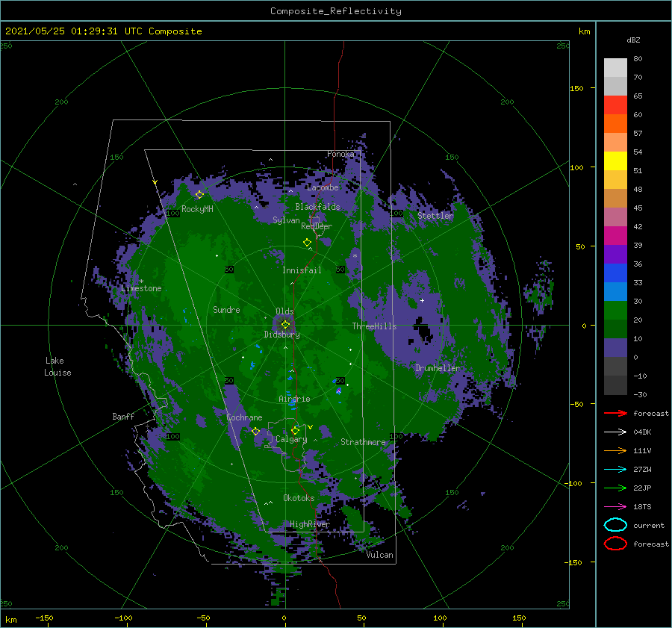Click the Drumheller city label
This screenshot has width=672, height=628.
click(x=437, y=368)
